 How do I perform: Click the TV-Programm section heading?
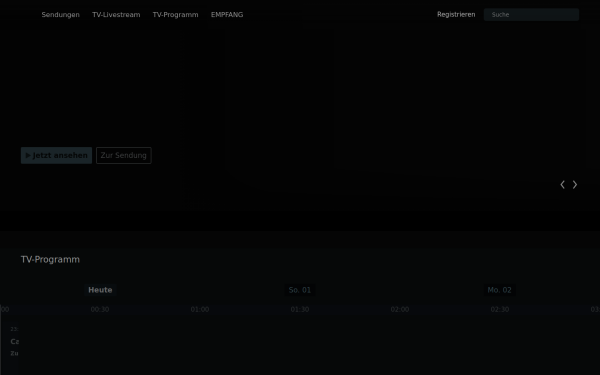click(50, 259)
